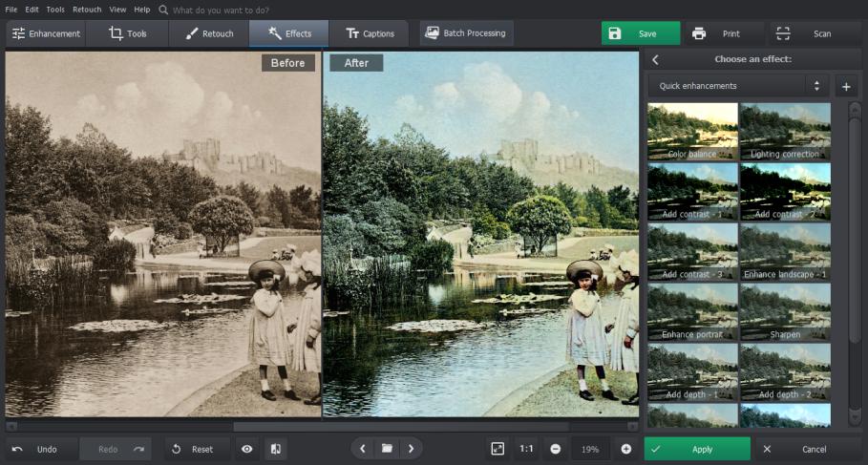The width and height of the screenshot is (868, 465).
Task: Click the back arrow in effects panel
Action: [x=655, y=60]
